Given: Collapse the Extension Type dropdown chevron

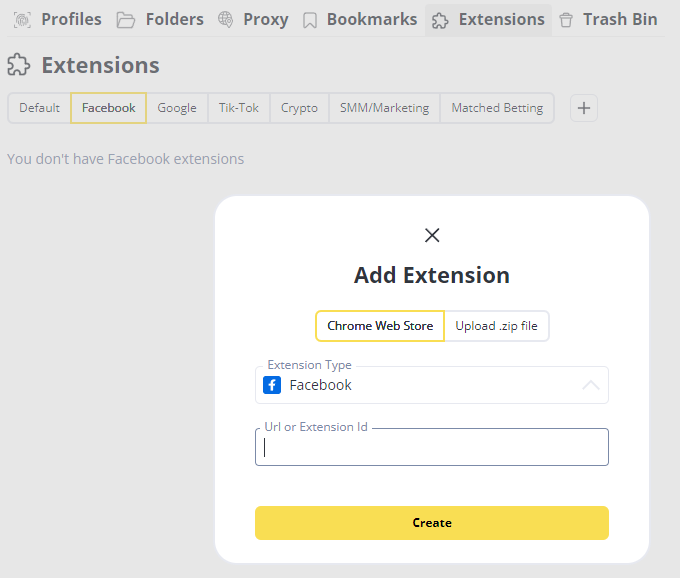Looking at the screenshot, I should (x=590, y=385).
